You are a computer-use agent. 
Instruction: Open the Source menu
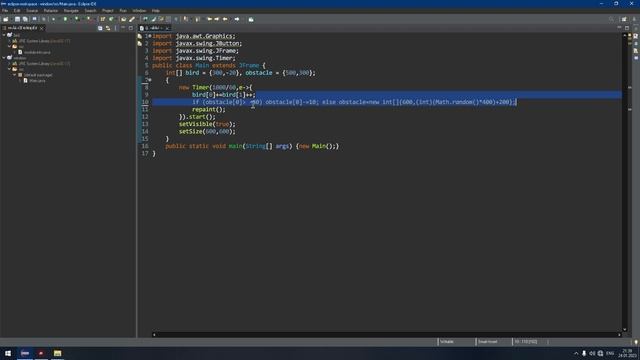tap(32, 11)
